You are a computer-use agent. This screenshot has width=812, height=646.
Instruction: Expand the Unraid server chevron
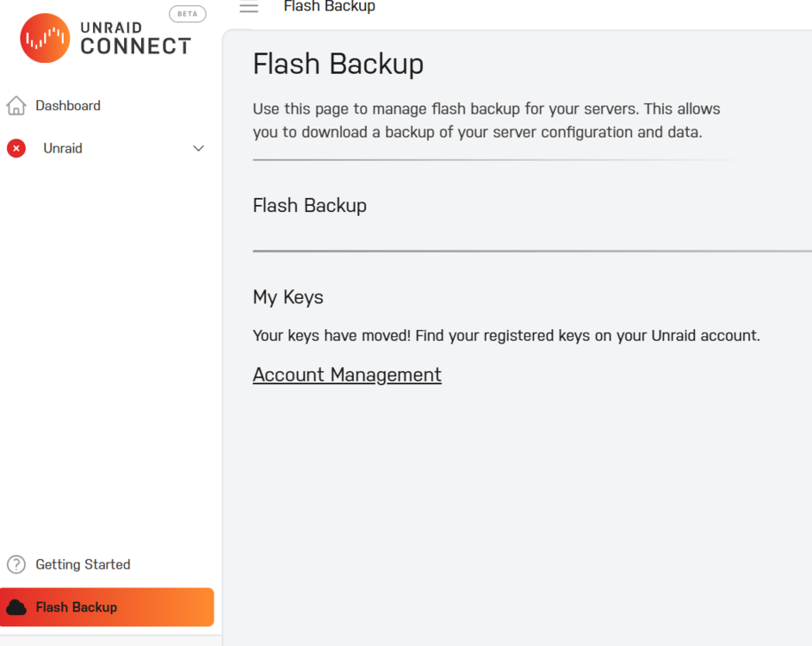pyautogui.click(x=198, y=148)
